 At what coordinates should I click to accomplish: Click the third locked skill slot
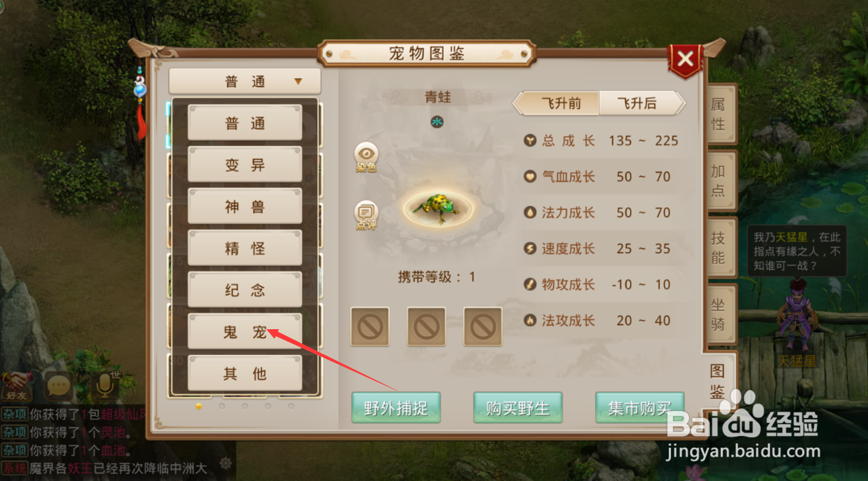tap(483, 327)
